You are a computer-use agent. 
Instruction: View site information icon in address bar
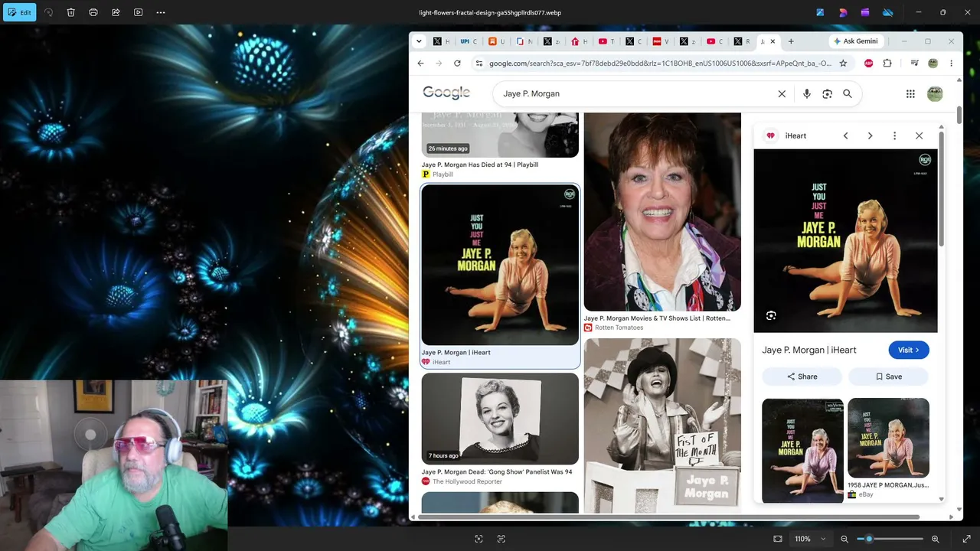pos(479,63)
